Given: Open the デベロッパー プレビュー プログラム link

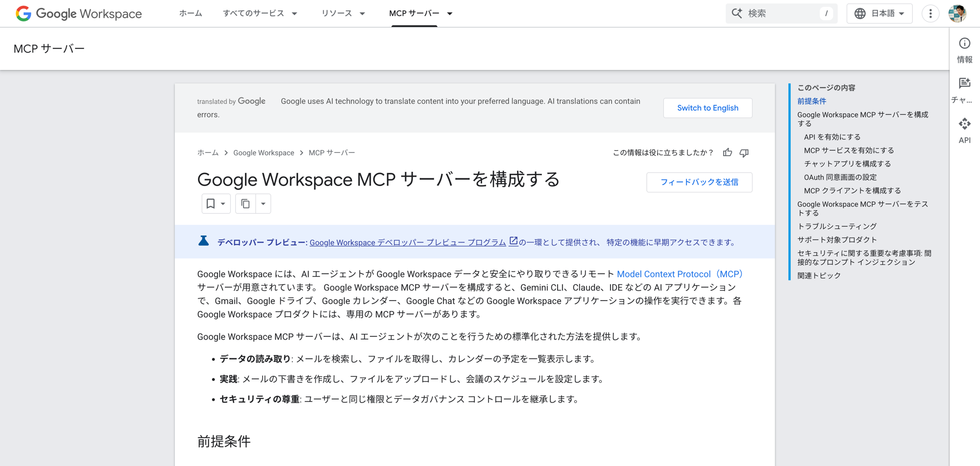Looking at the screenshot, I should coord(408,242).
